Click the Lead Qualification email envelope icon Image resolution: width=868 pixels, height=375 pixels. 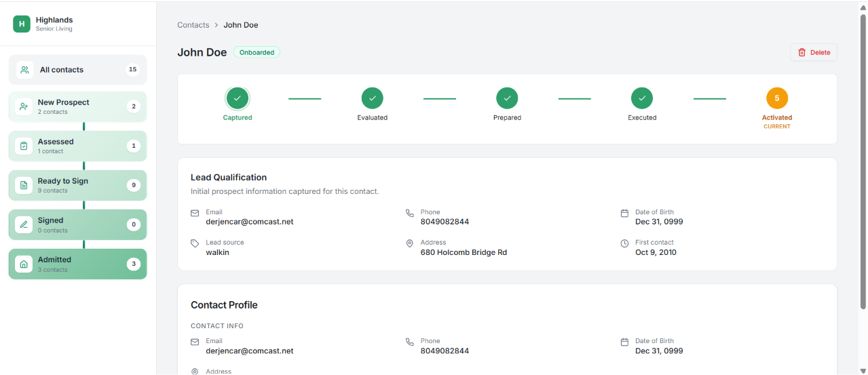point(195,213)
